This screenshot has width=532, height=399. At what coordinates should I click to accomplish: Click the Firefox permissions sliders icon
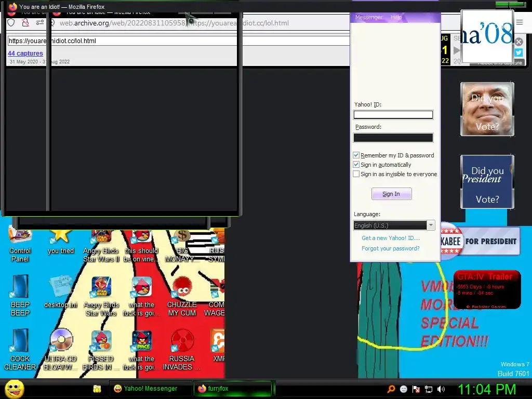click(x=39, y=23)
